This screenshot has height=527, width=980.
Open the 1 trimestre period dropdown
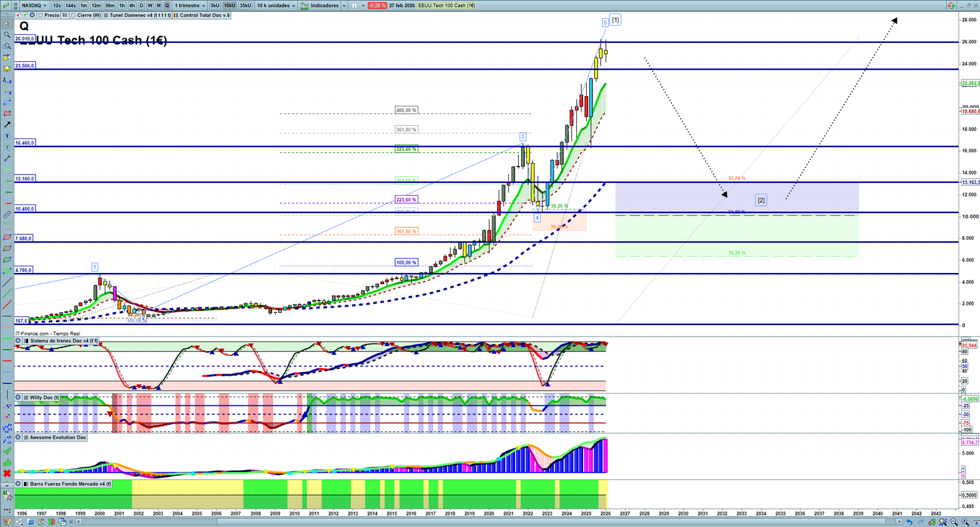[190, 6]
